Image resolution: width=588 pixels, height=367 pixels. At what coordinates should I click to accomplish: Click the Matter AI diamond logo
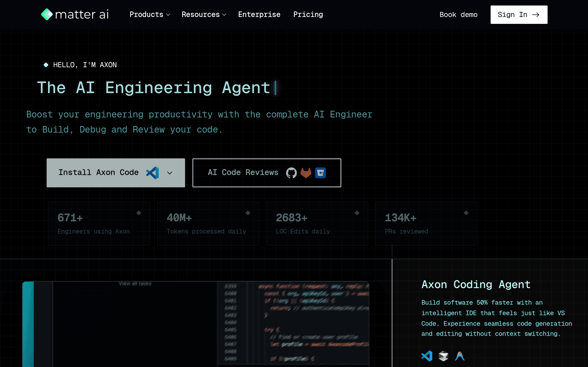(47, 14)
